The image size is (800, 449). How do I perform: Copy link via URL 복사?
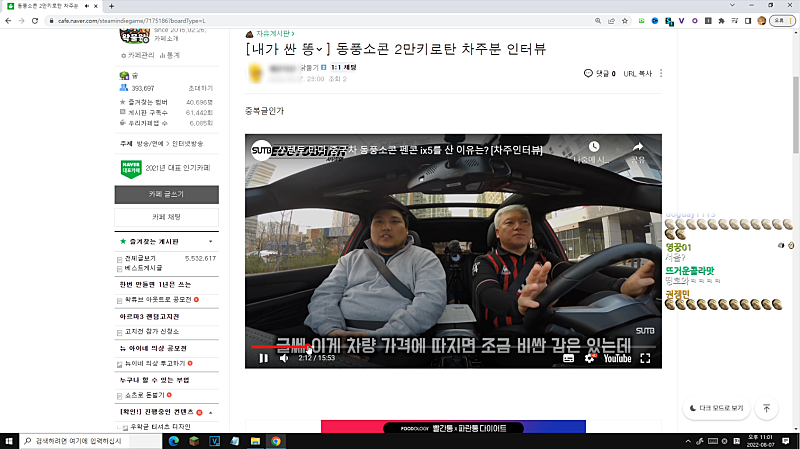point(637,73)
